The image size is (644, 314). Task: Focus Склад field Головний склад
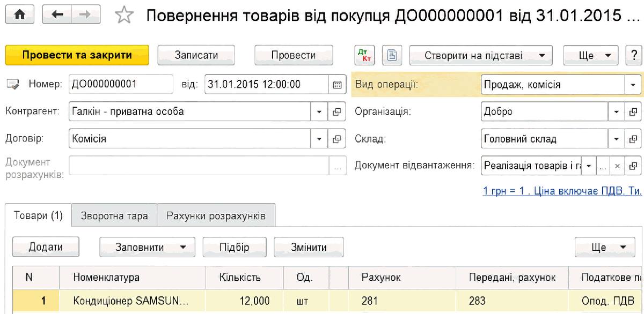tap(545, 139)
